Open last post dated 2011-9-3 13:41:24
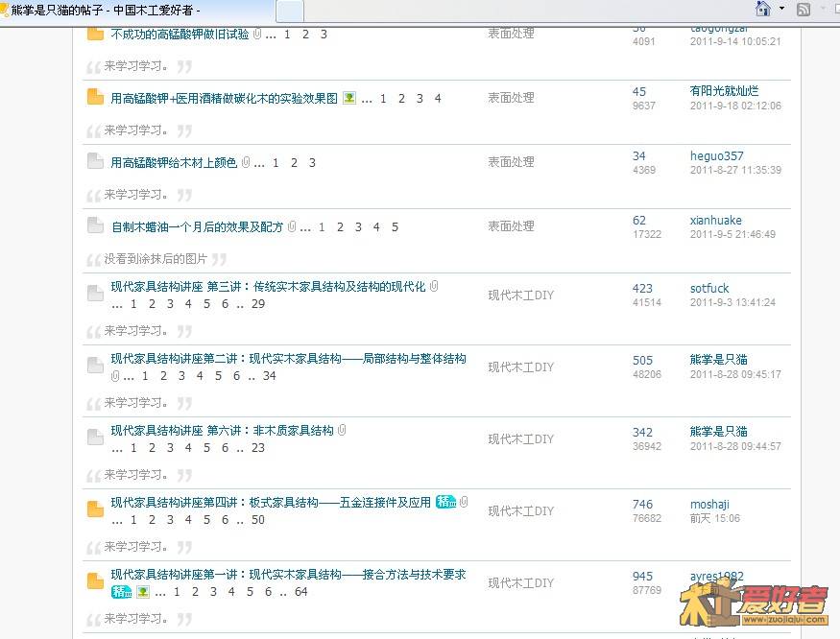 coord(732,302)
